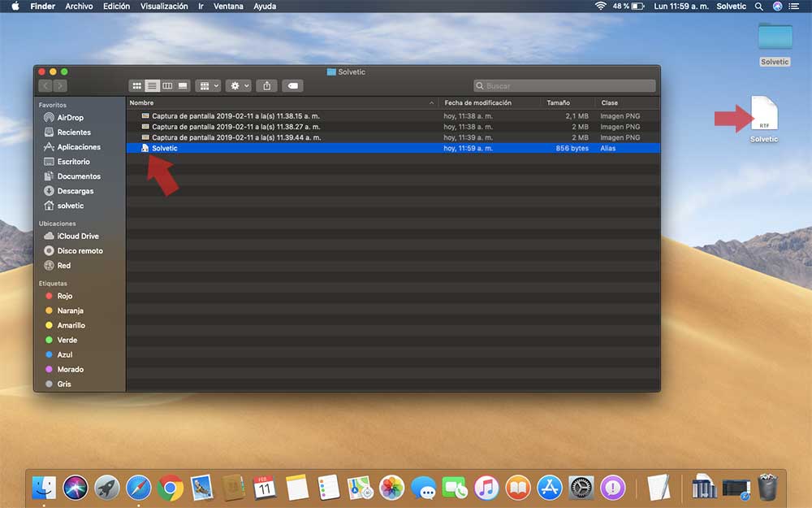Open Spotlight search in menu bar
Screen dimensions: 812x508
[x=758, y=7]
